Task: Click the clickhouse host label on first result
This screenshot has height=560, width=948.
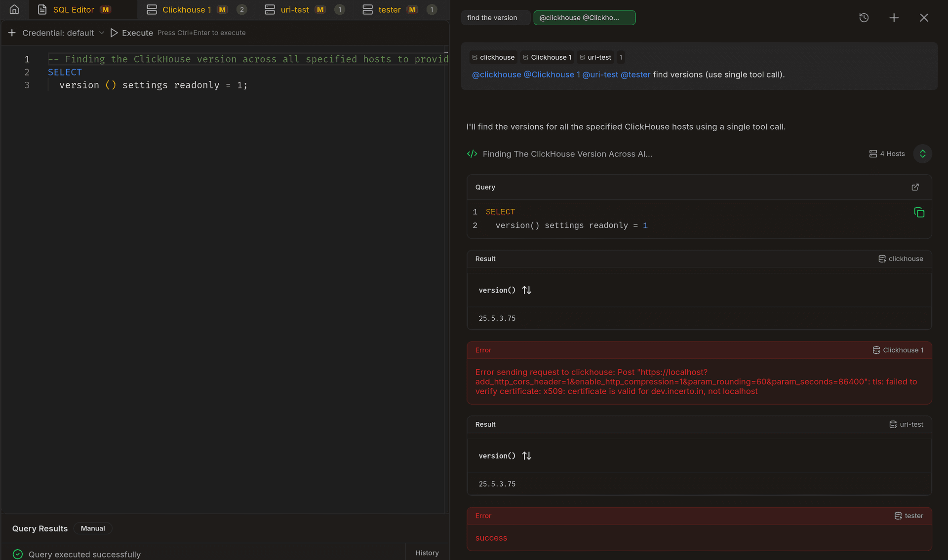Action: tap(901, 259)
